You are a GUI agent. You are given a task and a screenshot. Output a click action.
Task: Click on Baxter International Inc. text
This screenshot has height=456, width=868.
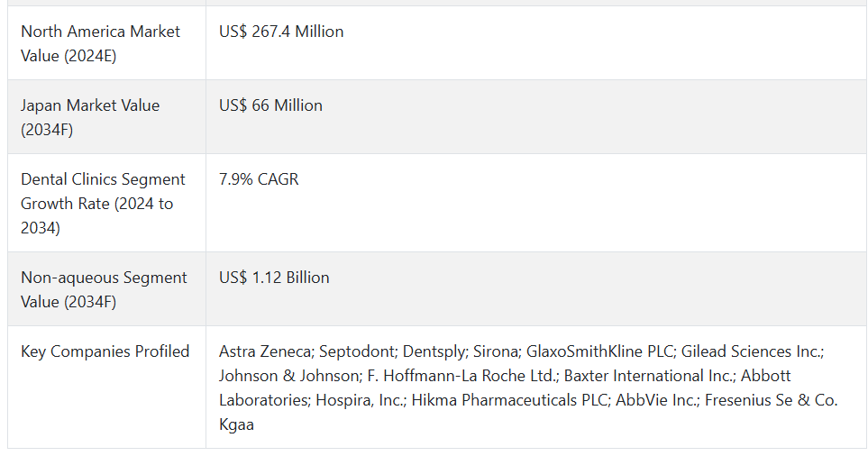pos(648,376)
